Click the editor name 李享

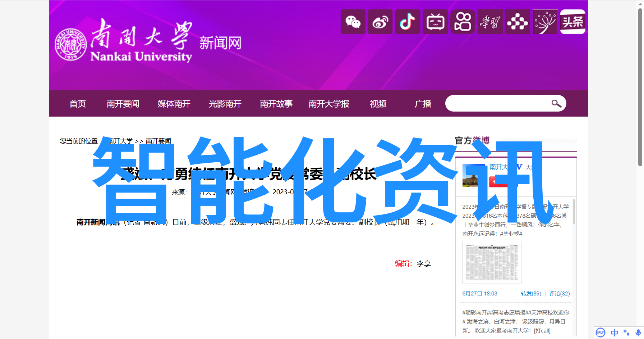424,263
